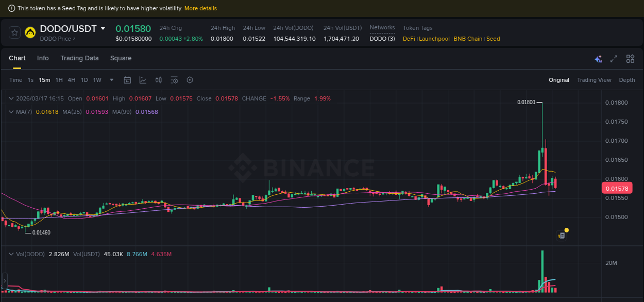Screen dimensions: 644x302
Task: Open the DeFi token tag
Action: tap(408, 39)
